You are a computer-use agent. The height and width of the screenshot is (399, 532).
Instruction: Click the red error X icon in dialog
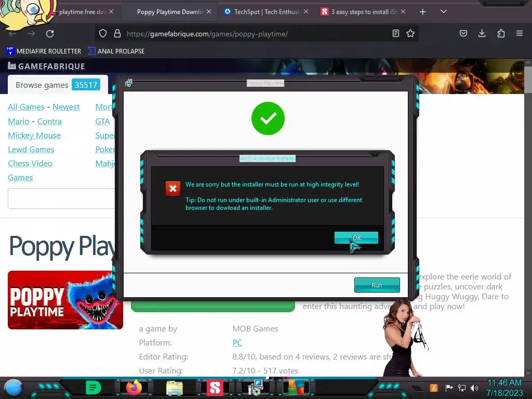tap(172, 189)
